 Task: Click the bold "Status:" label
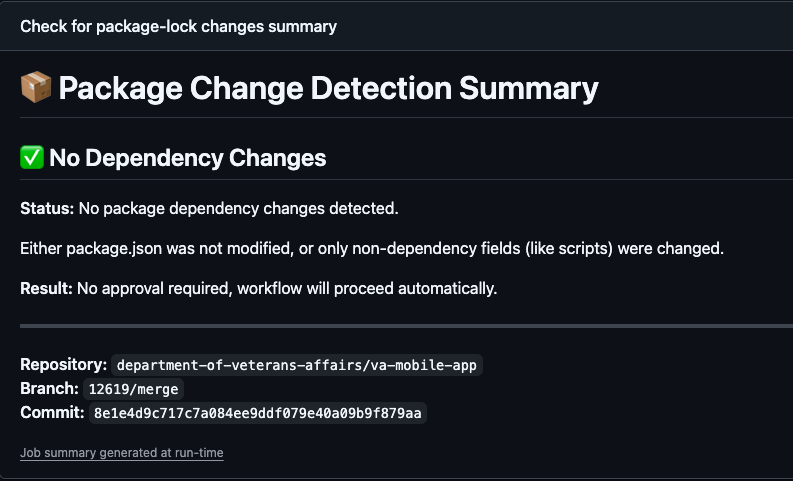[x=47, y=208]
